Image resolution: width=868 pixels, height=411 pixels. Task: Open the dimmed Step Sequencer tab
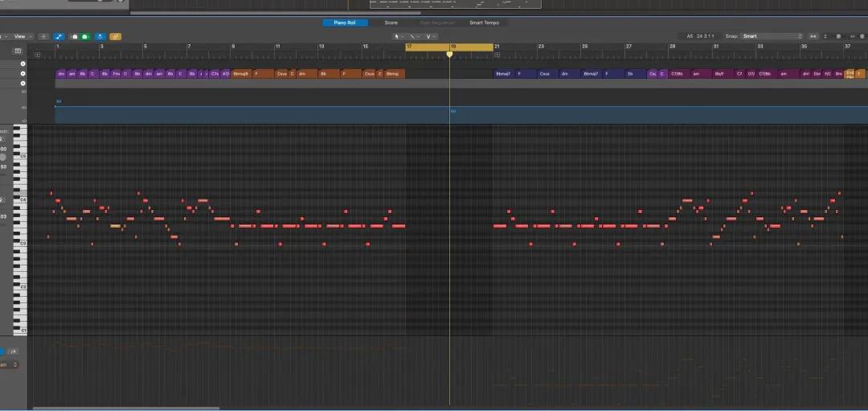click(x=436, y=23)
